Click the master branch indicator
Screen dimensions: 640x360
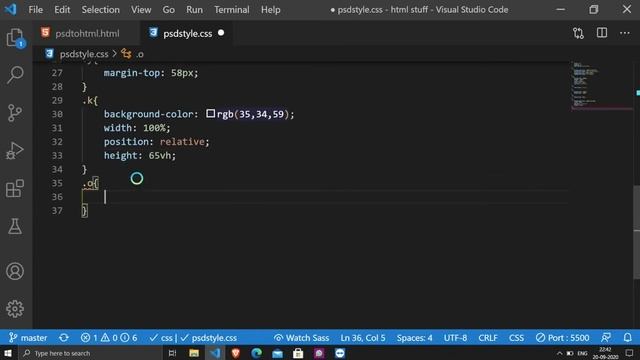28,338
